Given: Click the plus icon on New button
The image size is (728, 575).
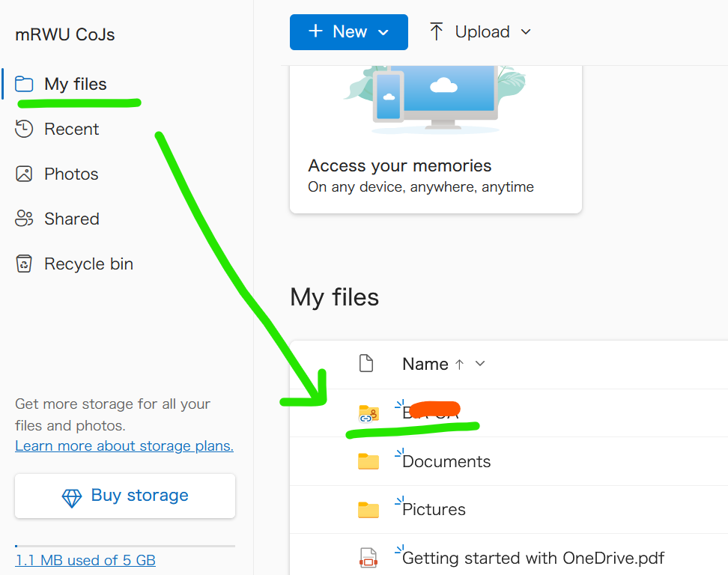Looking at the screenshot, I should coord(316,31).
